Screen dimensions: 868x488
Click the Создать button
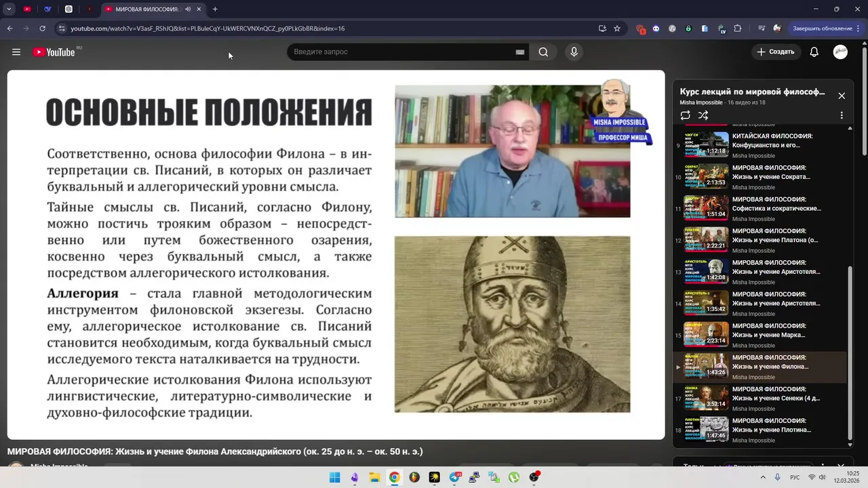(x=775, y=52)
